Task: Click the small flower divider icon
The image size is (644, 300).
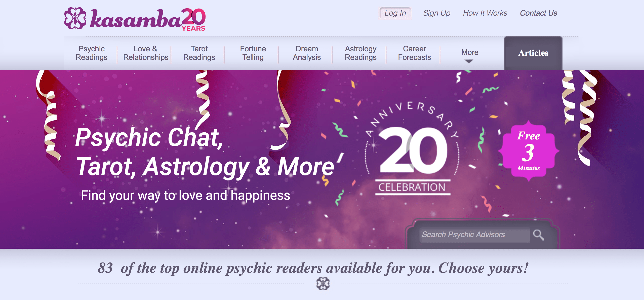Action: click(x=323, y=283)
